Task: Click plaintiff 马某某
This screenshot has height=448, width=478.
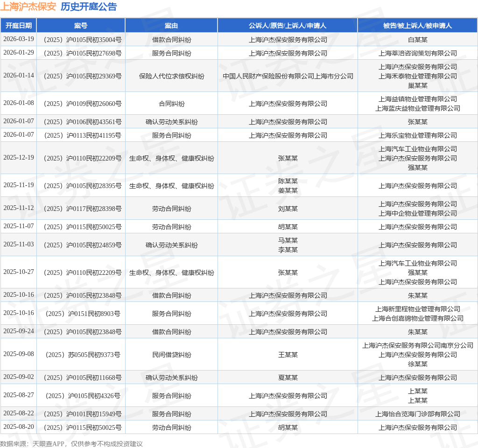Action: (x=288, y=240)
